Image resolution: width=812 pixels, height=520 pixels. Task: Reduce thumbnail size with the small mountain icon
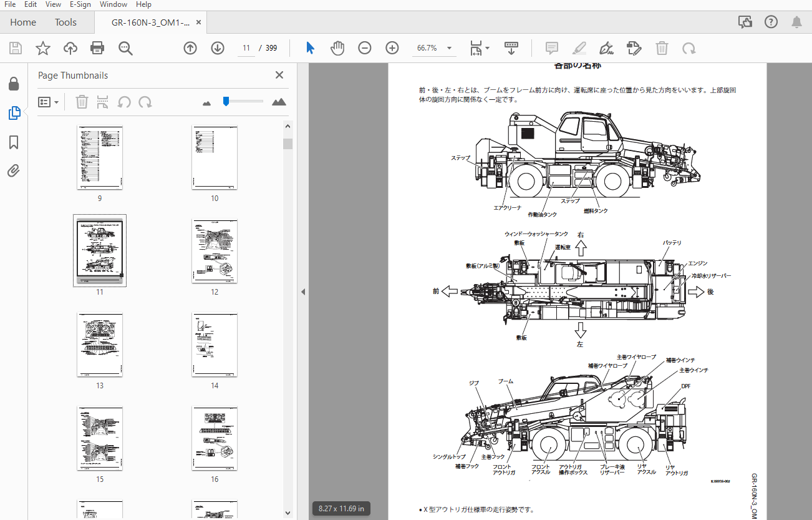click(x=206, y=103)
